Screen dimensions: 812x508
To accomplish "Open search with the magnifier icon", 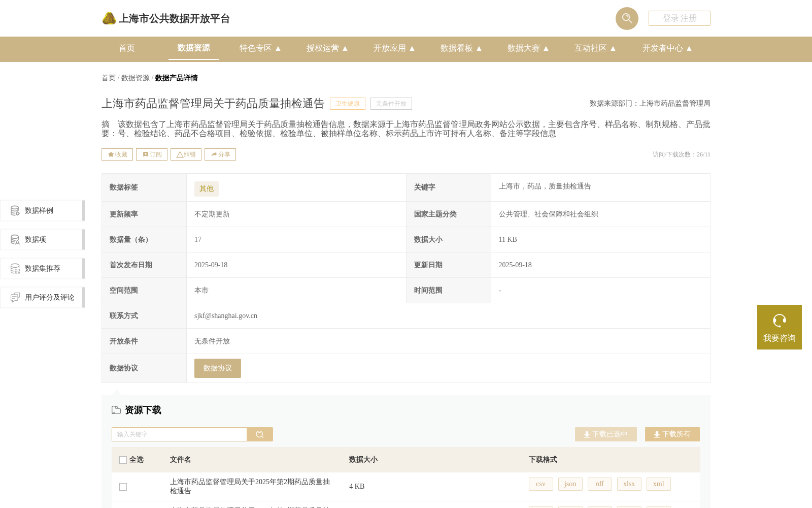I will click(627, 18).
